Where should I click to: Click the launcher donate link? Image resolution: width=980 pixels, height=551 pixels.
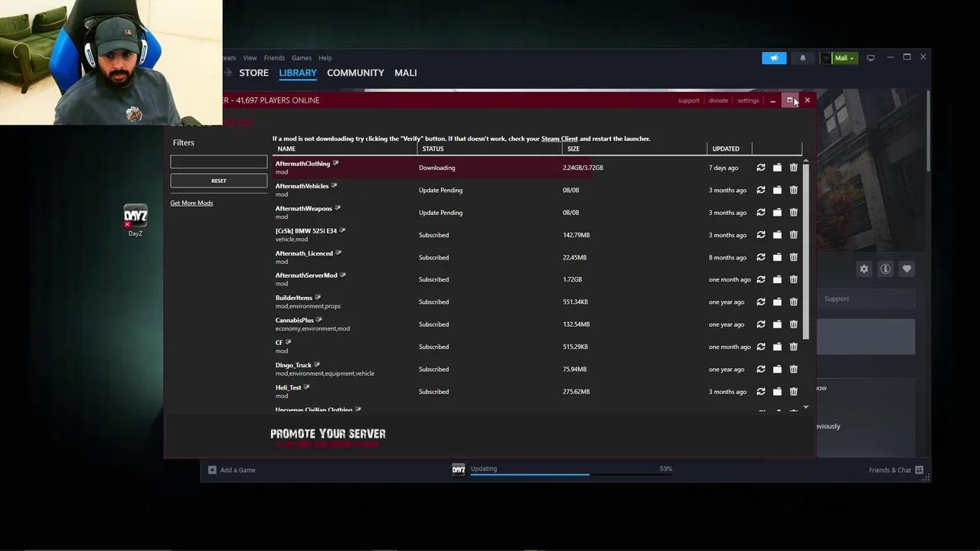coord(718,100)
